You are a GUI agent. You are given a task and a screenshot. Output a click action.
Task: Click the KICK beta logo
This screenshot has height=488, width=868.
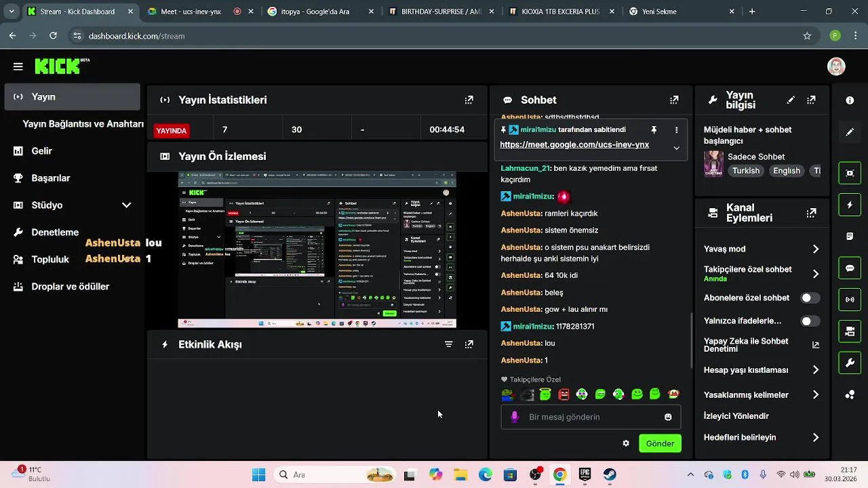pyautogui.click(x=62, y=66)
